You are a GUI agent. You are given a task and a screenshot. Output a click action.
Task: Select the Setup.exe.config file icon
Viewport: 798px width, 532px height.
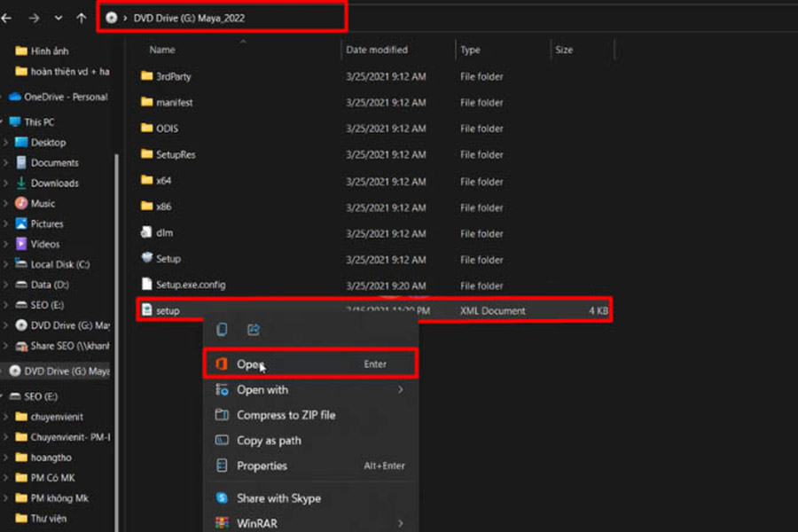pyautogui.click(x=146, y=284)
